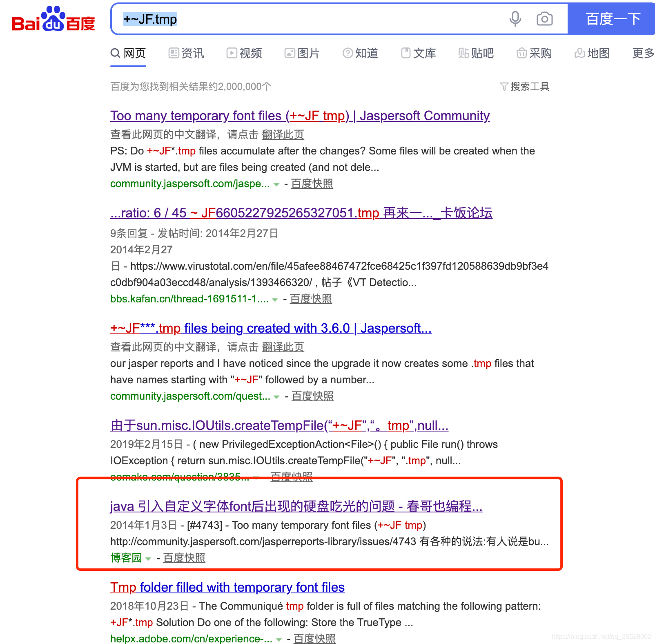Expand dropdown arrow beside helpx.adobe.com URL
The width and height of the screenshot is (655, 644).
(279, 640)
